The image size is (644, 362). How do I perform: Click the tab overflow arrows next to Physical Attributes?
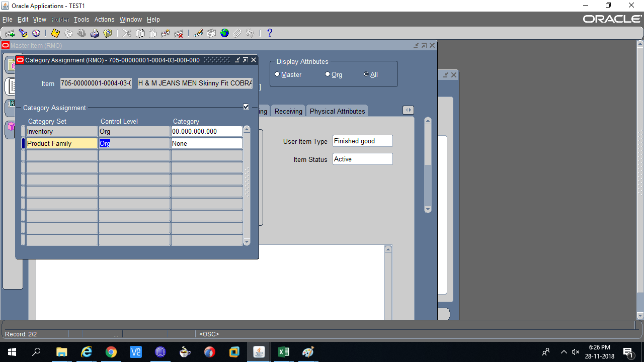point(408,110)
